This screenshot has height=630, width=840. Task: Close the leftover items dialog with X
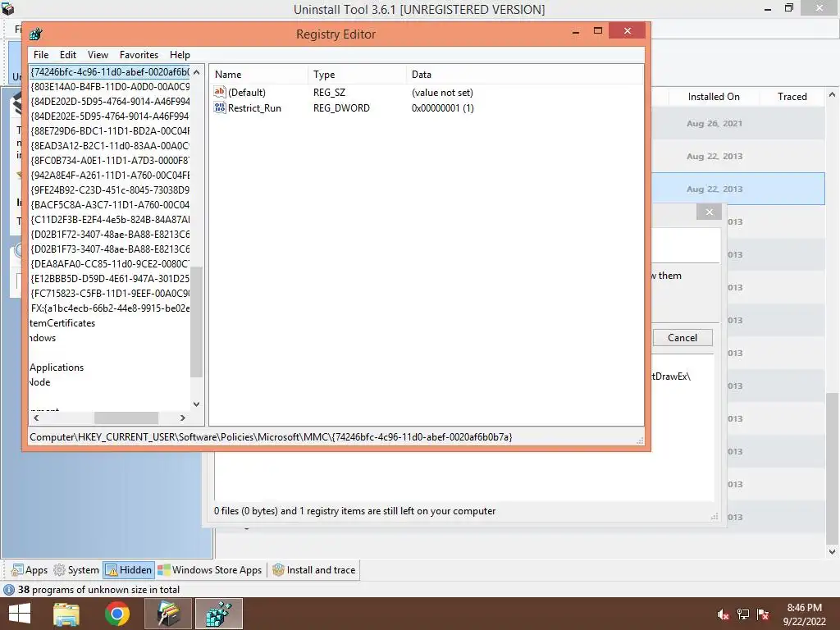click(710, 212)
